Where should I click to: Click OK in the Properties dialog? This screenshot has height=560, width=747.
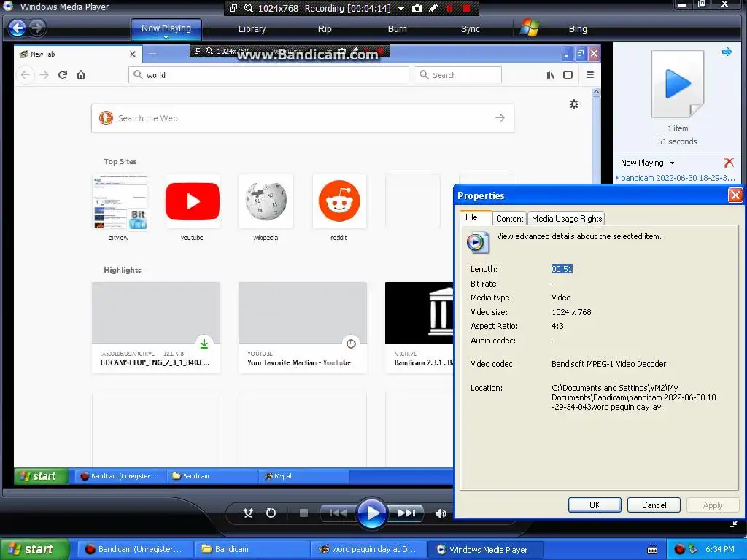(595, 505)
